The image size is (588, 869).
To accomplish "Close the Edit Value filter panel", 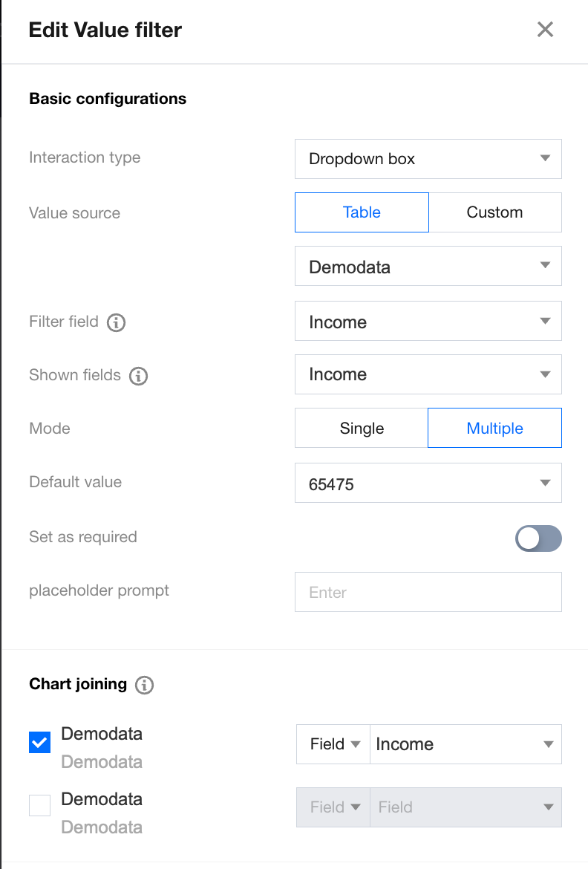I will point(546,30).
